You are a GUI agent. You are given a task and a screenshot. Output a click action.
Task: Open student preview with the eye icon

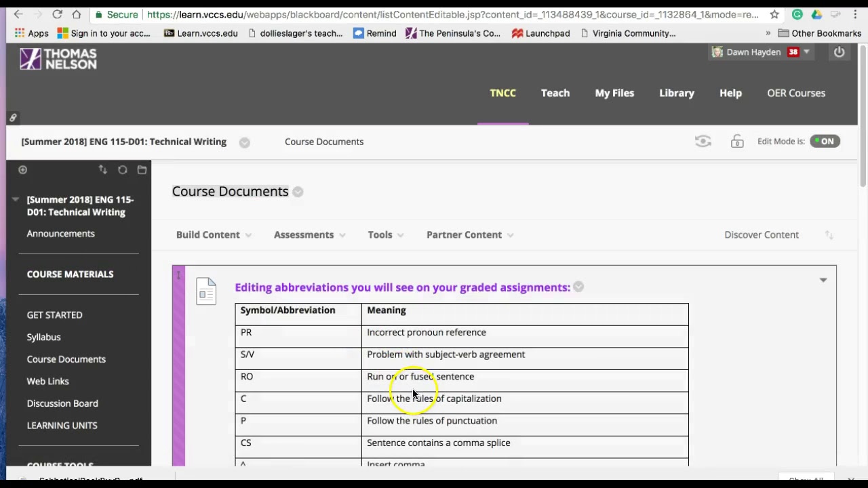pos(703,141)
